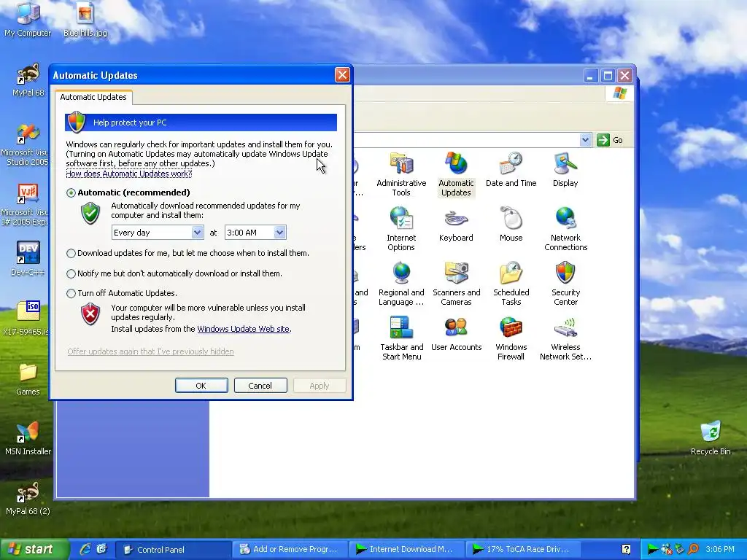
Task: Expand the 3:00 AM time dropdown
Action: coord(279,233)
